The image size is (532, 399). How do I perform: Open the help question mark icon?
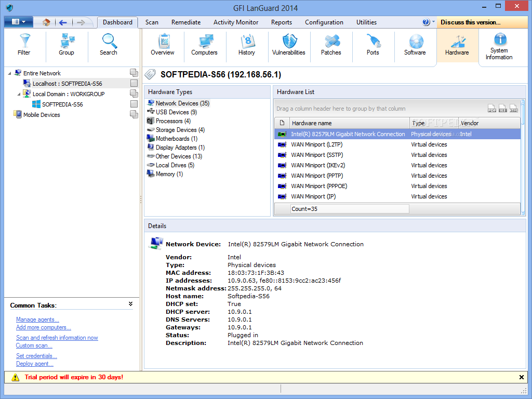coord(426,22)
